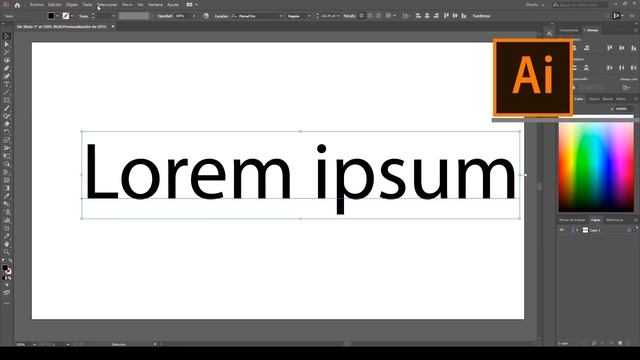
Task: Open the Edición menu
Action: click(x=54, y=5)
